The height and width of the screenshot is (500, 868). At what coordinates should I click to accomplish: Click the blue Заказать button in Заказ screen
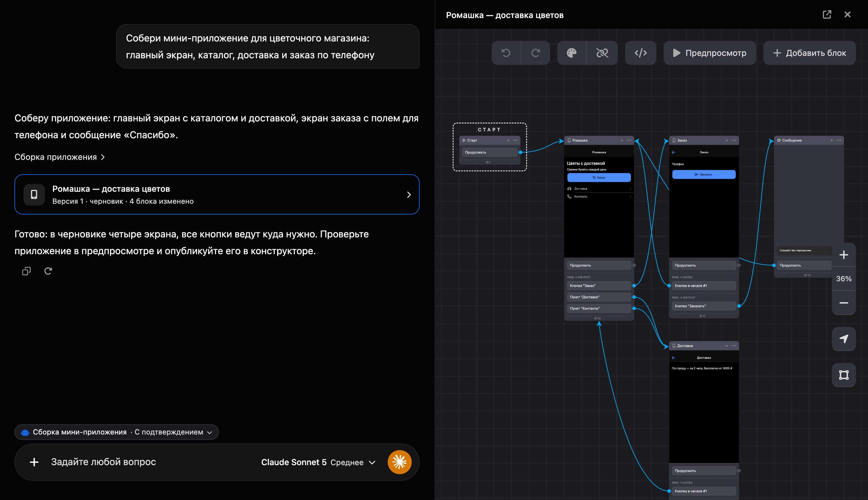pos(704,175)
